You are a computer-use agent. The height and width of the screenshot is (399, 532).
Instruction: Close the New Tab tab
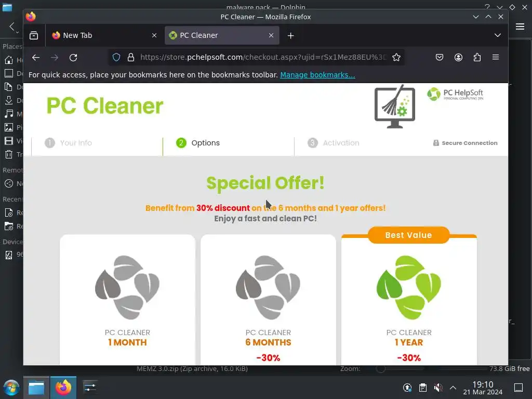pos(154,35)
